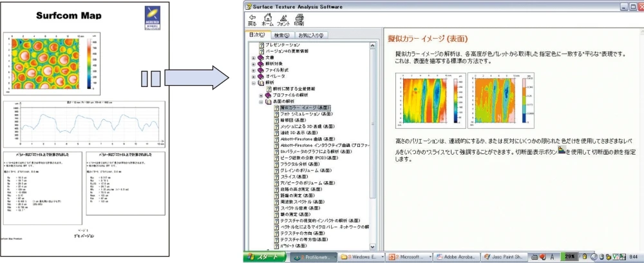This screenshot has height=263, width=644.
Task: Click the sliced pseudo-color example image
Action: click(x=502, y=101)
